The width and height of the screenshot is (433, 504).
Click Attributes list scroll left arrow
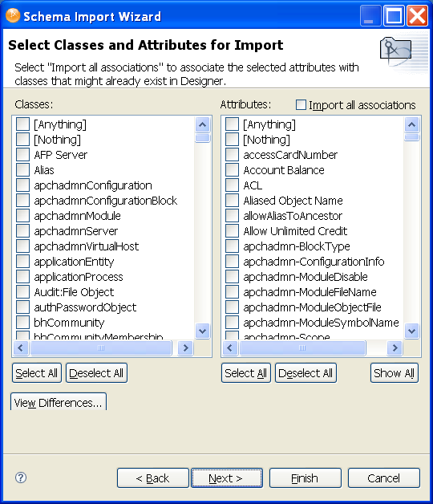click(230, 348)
